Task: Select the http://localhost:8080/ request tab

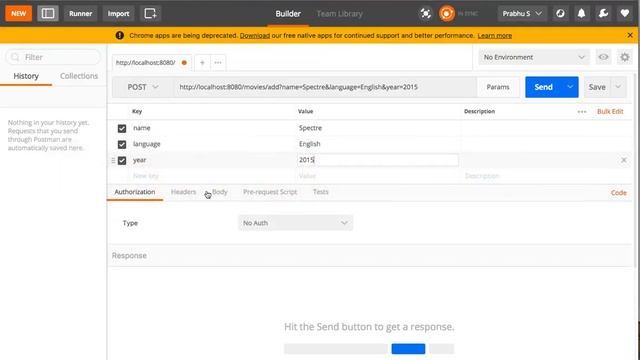Action: pyautogui.click(x=151, y=62)
